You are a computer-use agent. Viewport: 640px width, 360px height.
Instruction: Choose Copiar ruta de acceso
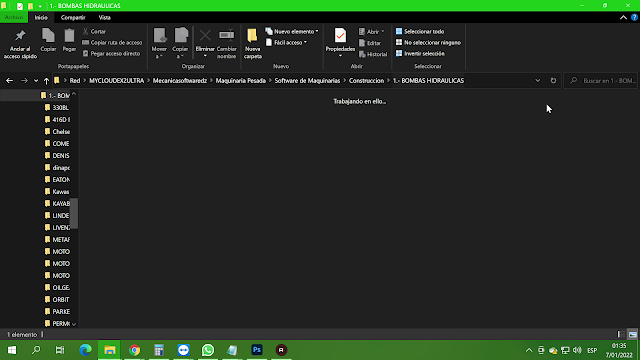112,42
